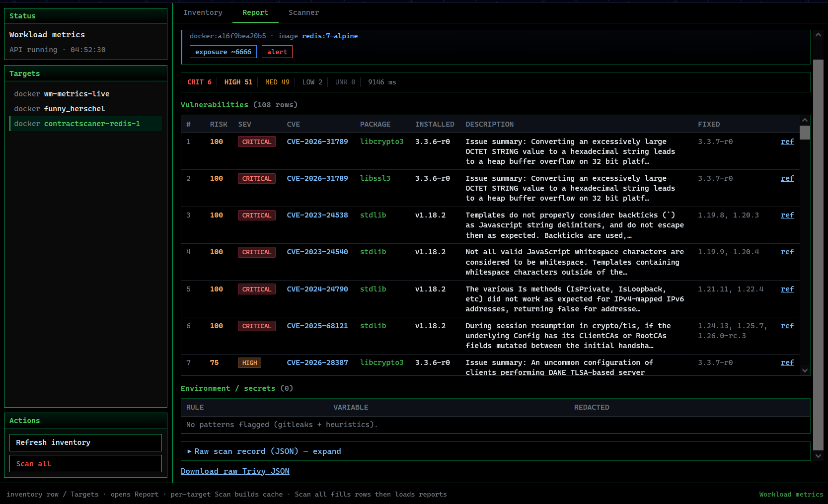Click the REDACTED column header
The image size is (828, 504).
(x=592, y=407)
